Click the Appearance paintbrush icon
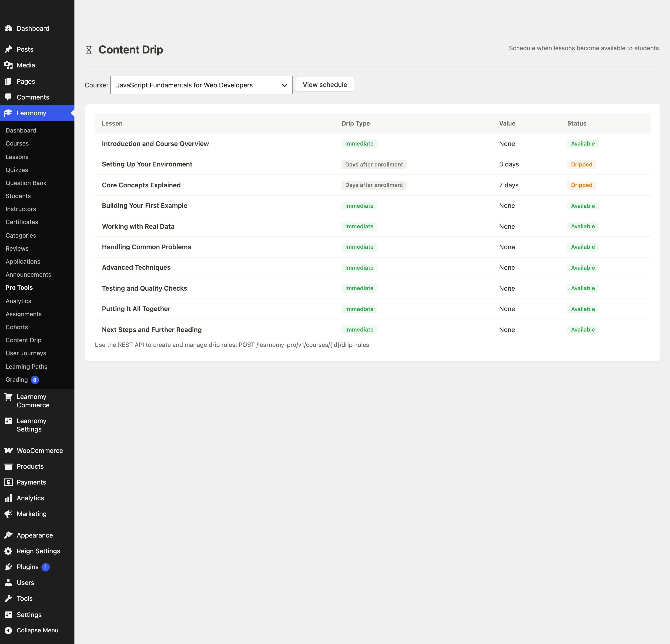 tap(9, 535)
